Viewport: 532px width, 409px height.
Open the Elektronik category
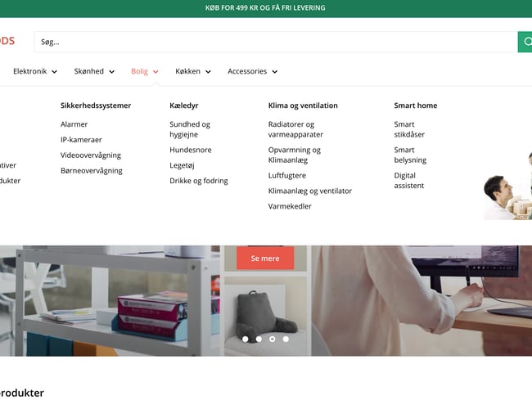coord(29,71)
